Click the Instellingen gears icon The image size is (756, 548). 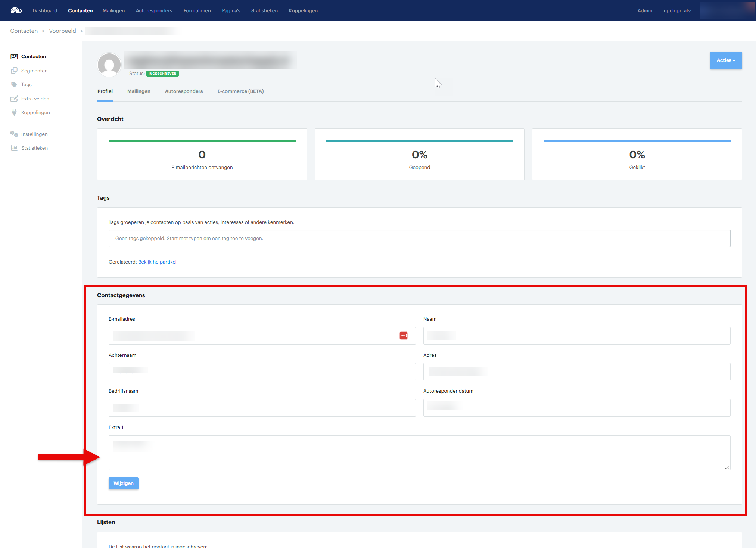coord(14,134)
